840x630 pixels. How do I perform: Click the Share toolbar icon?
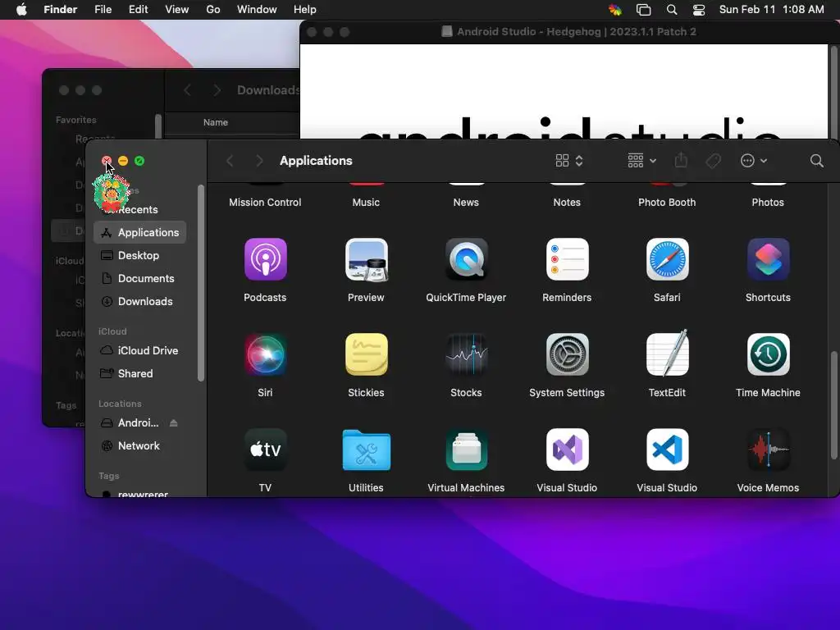pyautogui.click(x=681, y=160)
